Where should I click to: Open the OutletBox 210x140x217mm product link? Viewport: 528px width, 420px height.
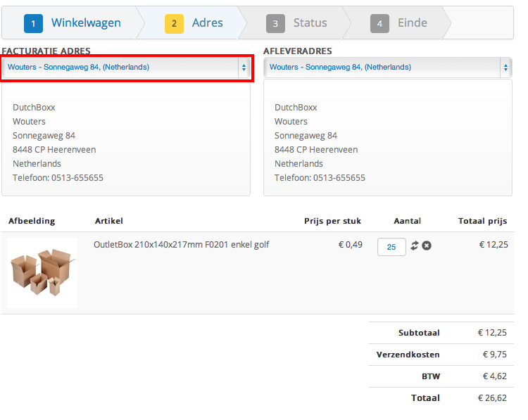182,245
